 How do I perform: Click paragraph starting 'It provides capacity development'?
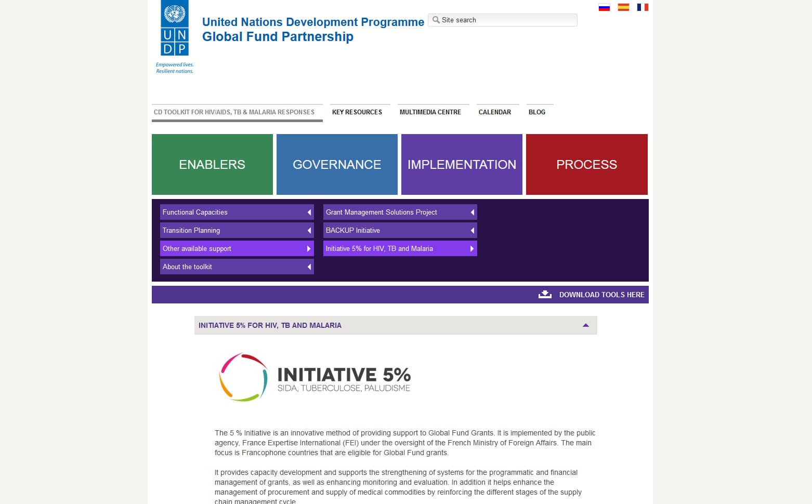point(398,487)
